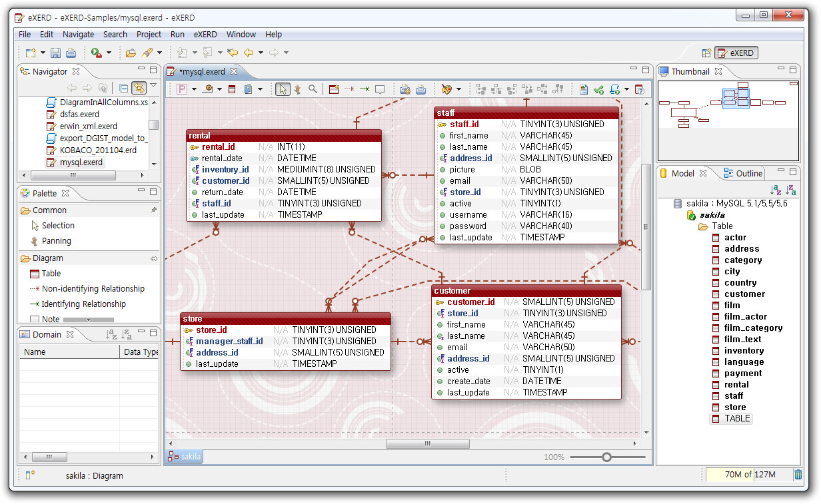The height and width of the screenshot is (504, 821).
Task: Collapse the Diagram palette drawer
Action: (x=89, y=258)
